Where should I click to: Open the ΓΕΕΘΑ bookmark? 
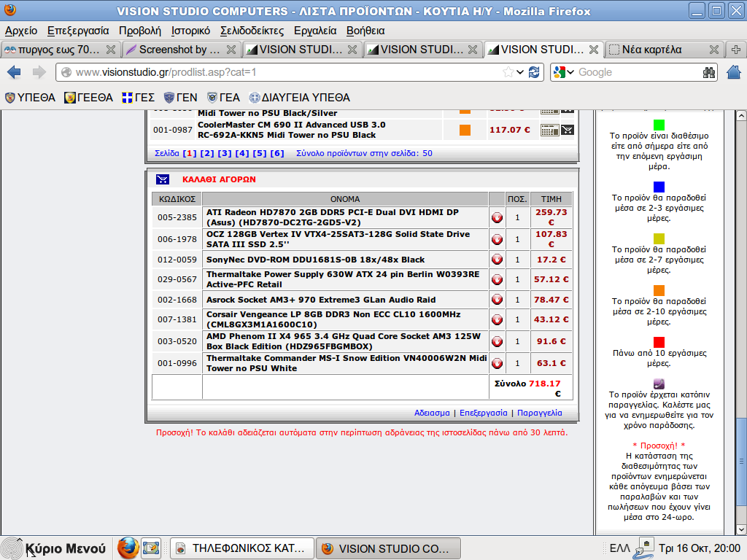click(88, 98)
